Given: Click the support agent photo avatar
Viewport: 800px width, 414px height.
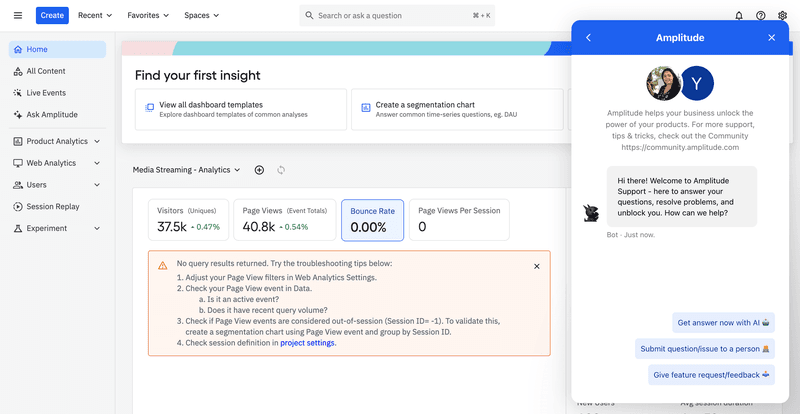Looking at the screenshot, I should pos(663,83).
